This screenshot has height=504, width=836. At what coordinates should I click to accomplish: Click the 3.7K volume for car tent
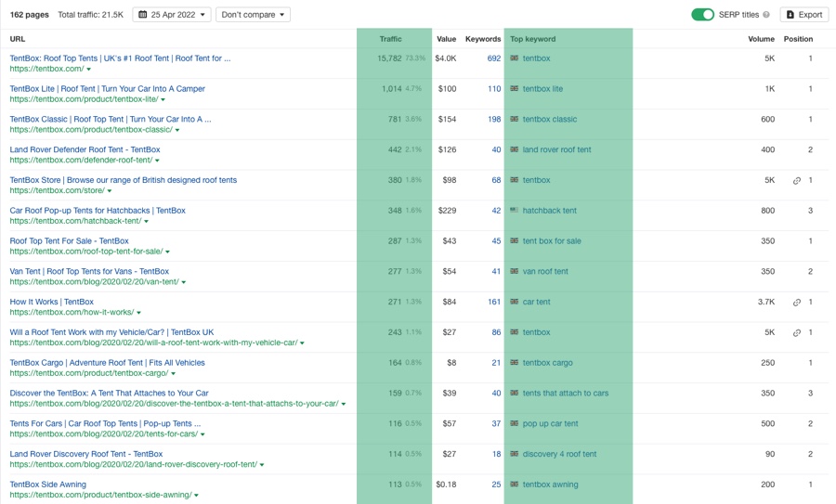coord(766,302)
